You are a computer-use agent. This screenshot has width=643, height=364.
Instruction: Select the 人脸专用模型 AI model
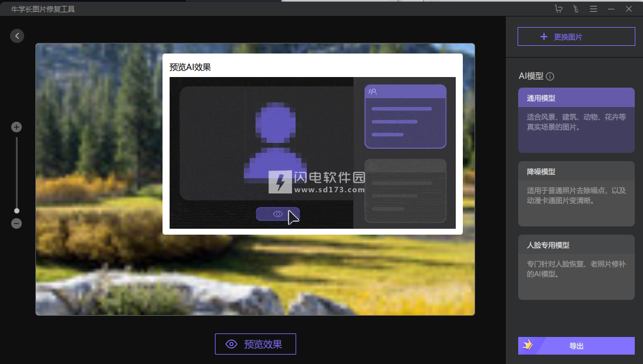click(576, 268)
